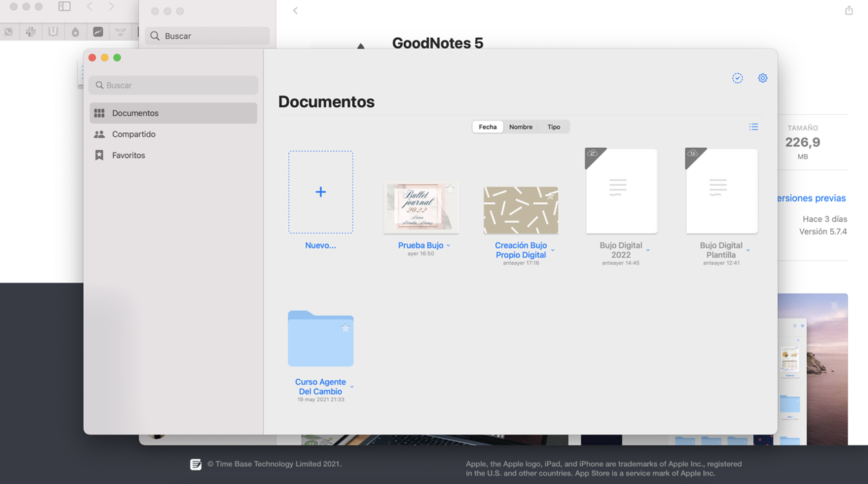Open WhatsApp favicon tab in Safari

point(8,32)
